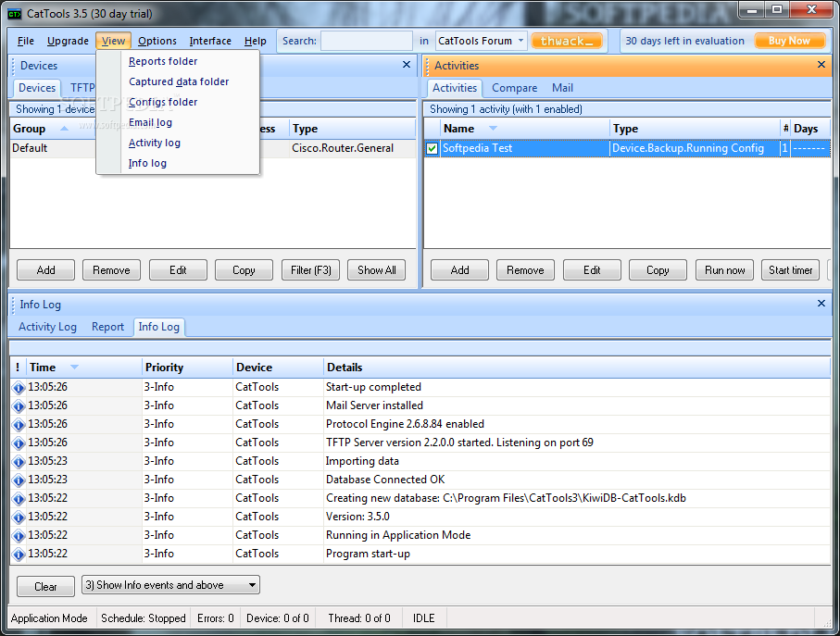This screenshot has width=840, height=636.
Task: Switch to the Activity Log tab
Action: [x=47, y=327]
